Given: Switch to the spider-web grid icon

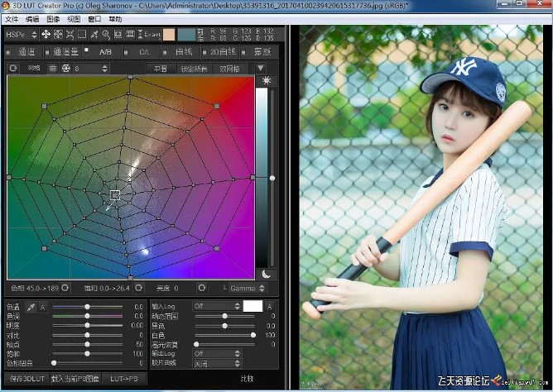Looking at the screenshot, I should (66, 68).
